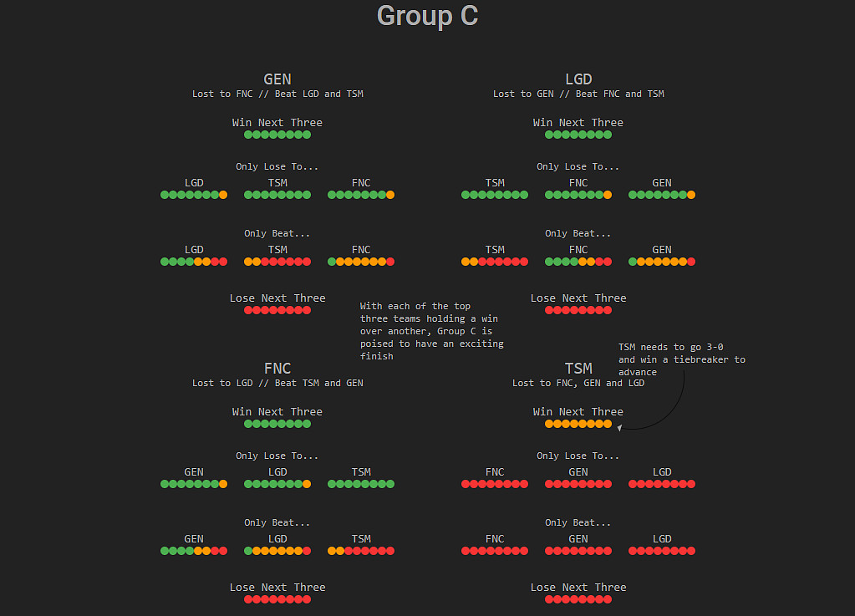This screenshot has height=616, width=855.
Task: Click the 'Lose Next Three' label in GEN's section
Action: click(x=277, y=298)
